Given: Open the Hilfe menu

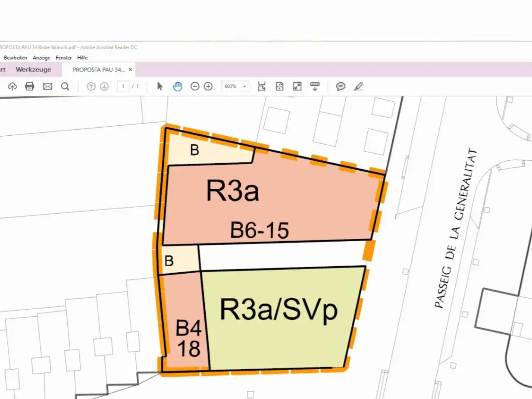Looking at the screenshot, I should [82, 58].
